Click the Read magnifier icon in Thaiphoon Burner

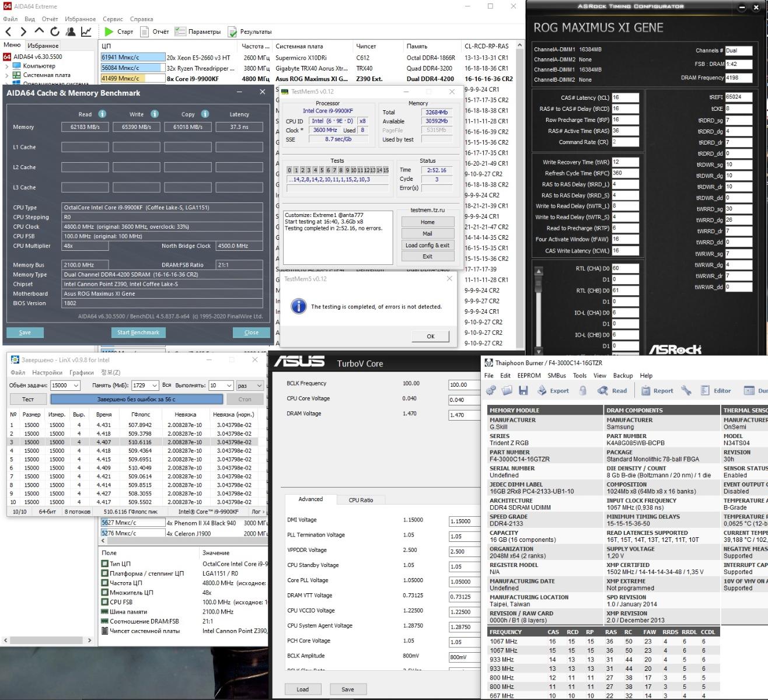(603, 391)
